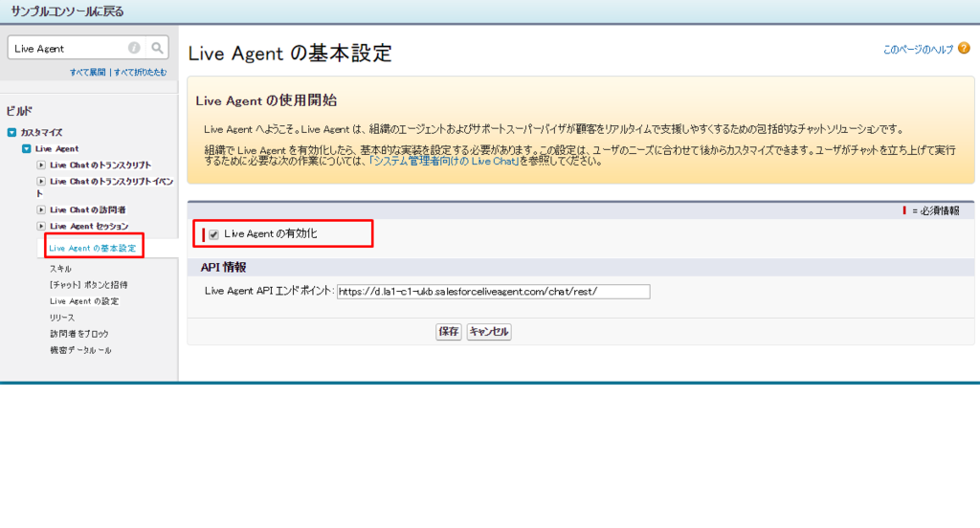
Task: Click the API 情報 section heading
Action: [x=223, y=268]
